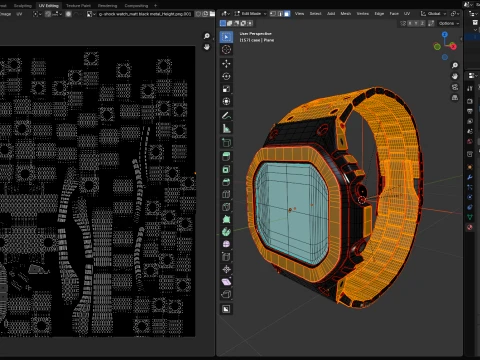The height and width of the screenshot is (360, 480).
Task: Select the Add Cube tool
Action: [226, 142]
